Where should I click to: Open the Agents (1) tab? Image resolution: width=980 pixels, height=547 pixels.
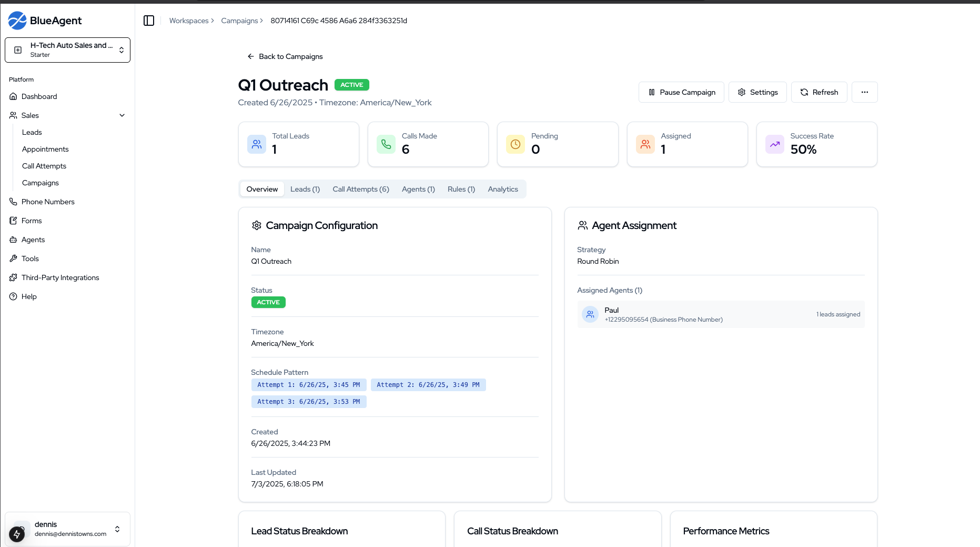418,189
